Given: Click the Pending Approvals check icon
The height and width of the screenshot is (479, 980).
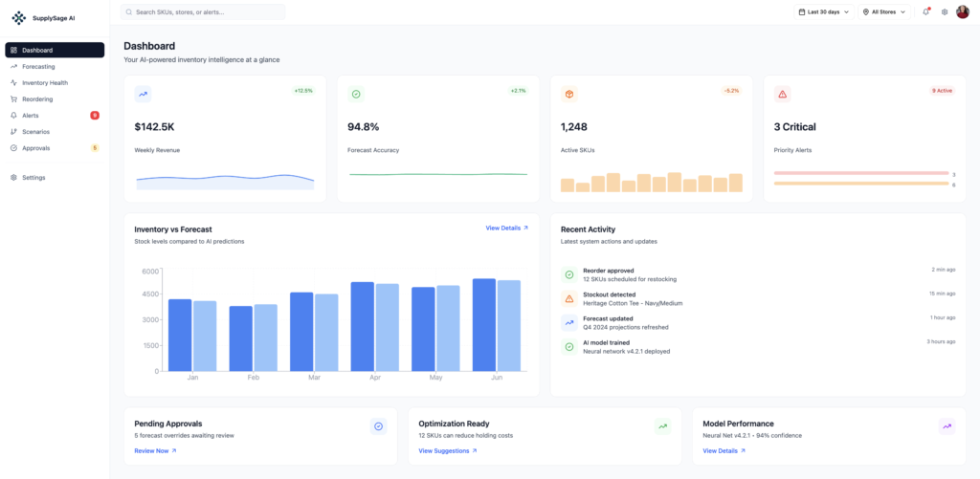Looking at the screenshot, I should (x=378, y=426).
